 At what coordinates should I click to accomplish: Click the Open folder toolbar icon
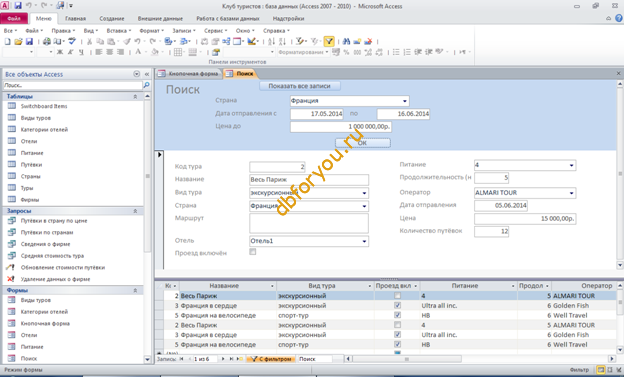[x=18, y=41]
